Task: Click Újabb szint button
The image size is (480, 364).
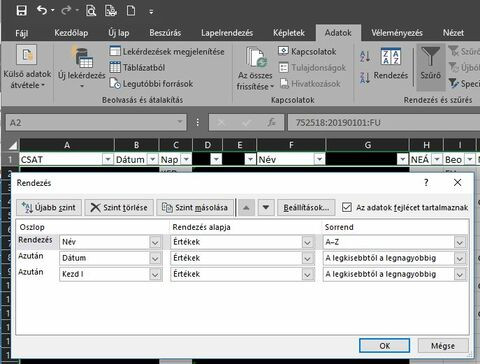Action: (x=49, y=208)
